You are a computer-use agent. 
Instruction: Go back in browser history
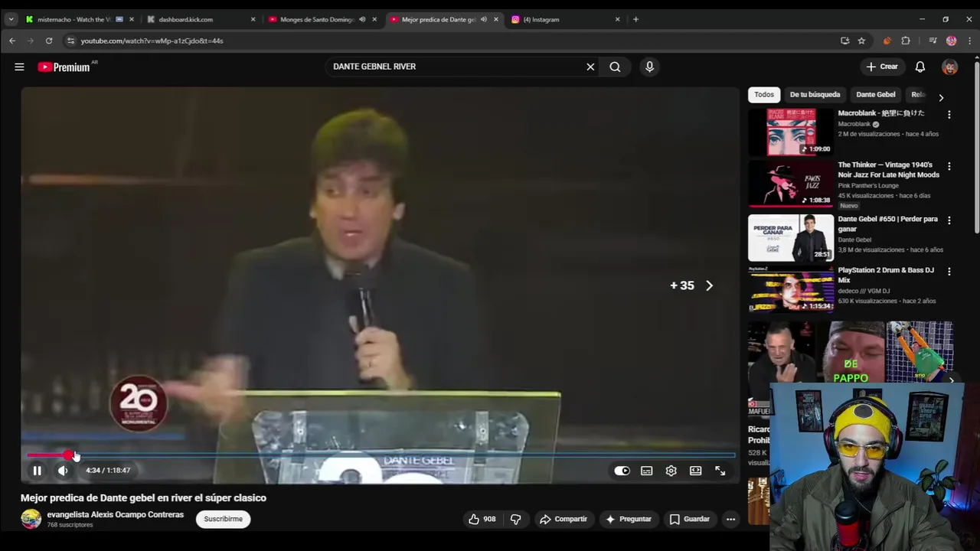[x=12, y=41]
